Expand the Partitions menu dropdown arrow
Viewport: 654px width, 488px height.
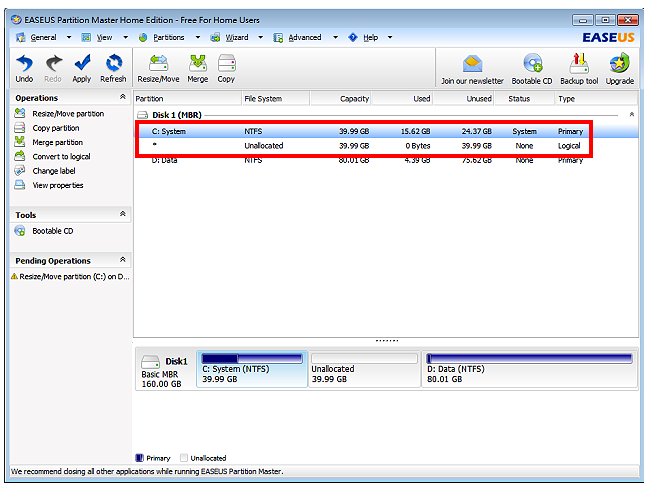[x=198, y=37]
